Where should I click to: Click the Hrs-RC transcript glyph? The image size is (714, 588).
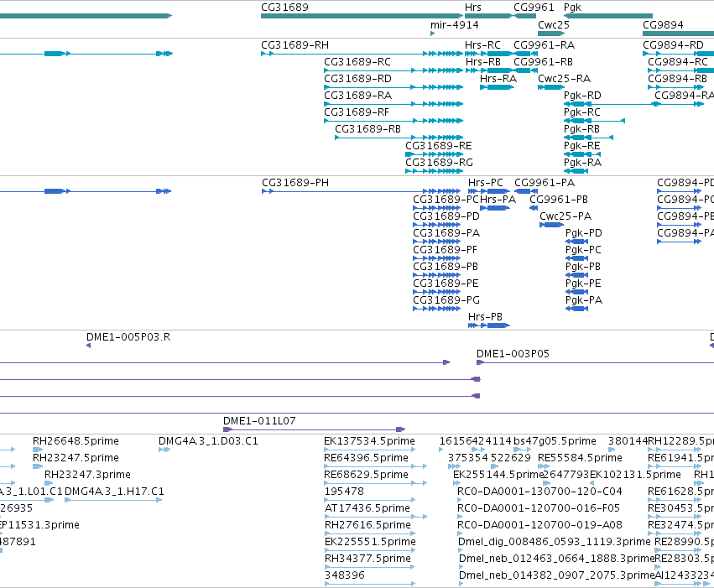coord(488,54)
